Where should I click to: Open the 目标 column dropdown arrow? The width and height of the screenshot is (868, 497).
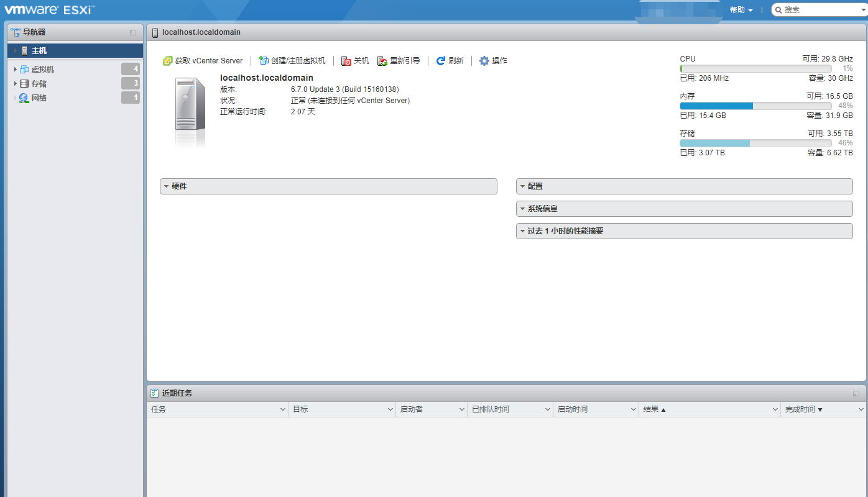390,409
